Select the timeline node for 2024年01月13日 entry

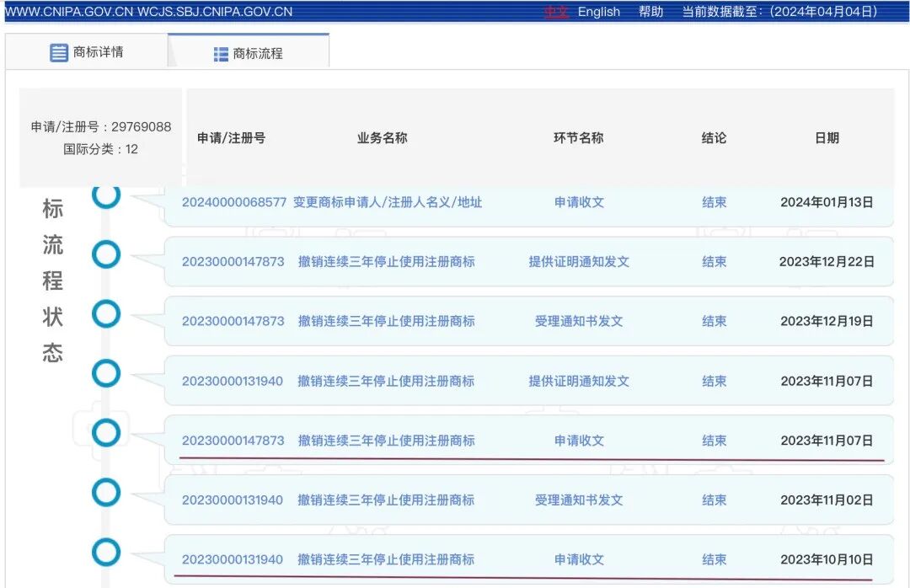pos(106,197)
